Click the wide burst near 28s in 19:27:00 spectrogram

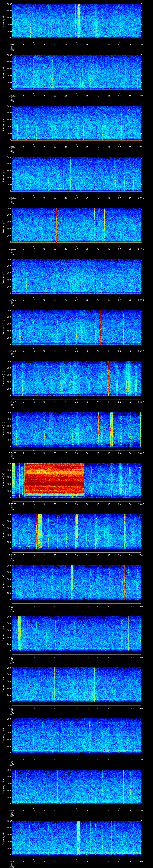click(x=72, y=582)
